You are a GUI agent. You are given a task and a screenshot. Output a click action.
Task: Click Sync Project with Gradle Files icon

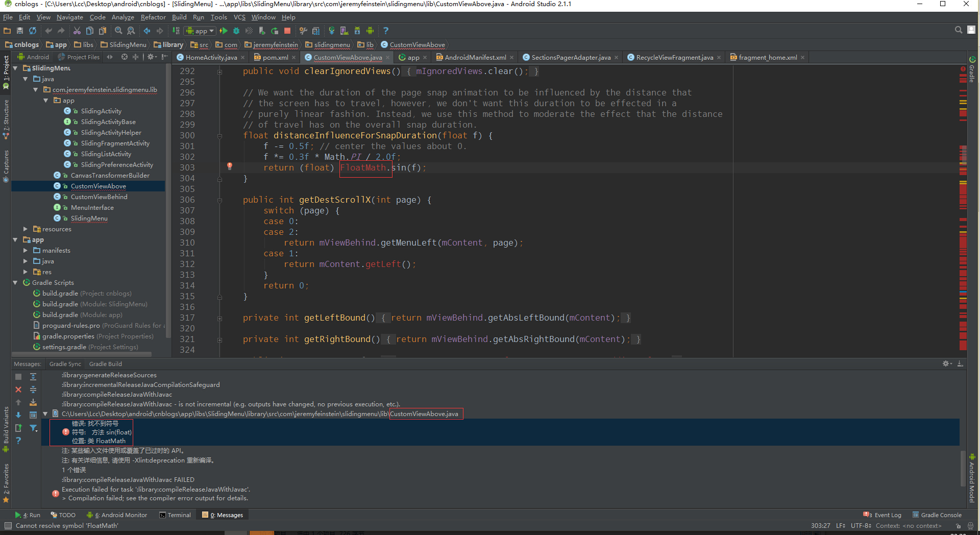tap(331, 31)
